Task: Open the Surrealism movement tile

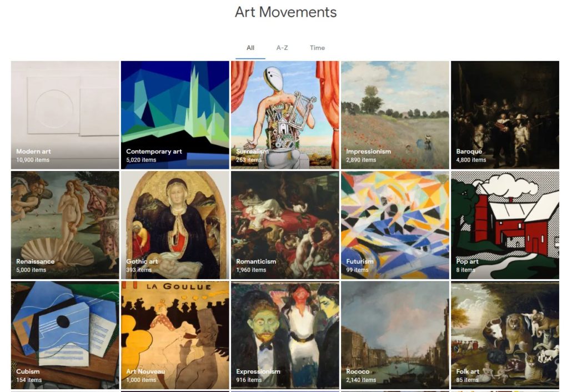Action: pos(285,115)
